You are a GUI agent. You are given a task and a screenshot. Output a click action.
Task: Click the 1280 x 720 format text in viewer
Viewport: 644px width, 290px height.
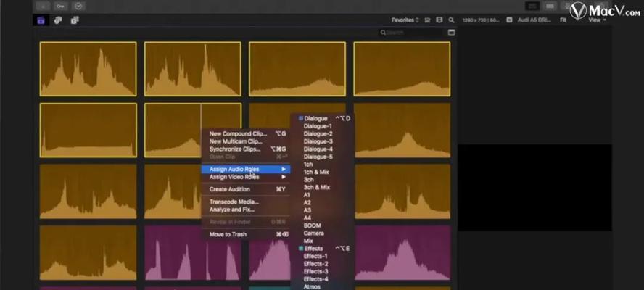point(481,20)
